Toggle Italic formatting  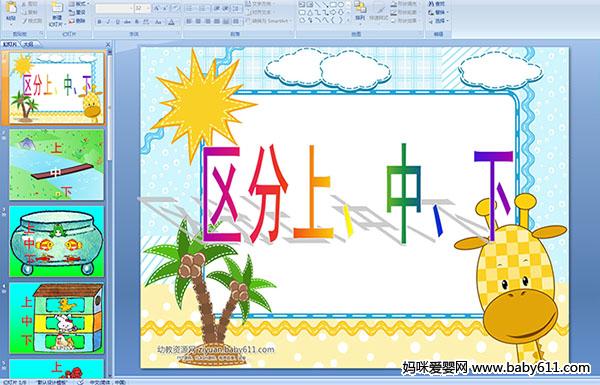pyautogui.click(x=108, y=22)
